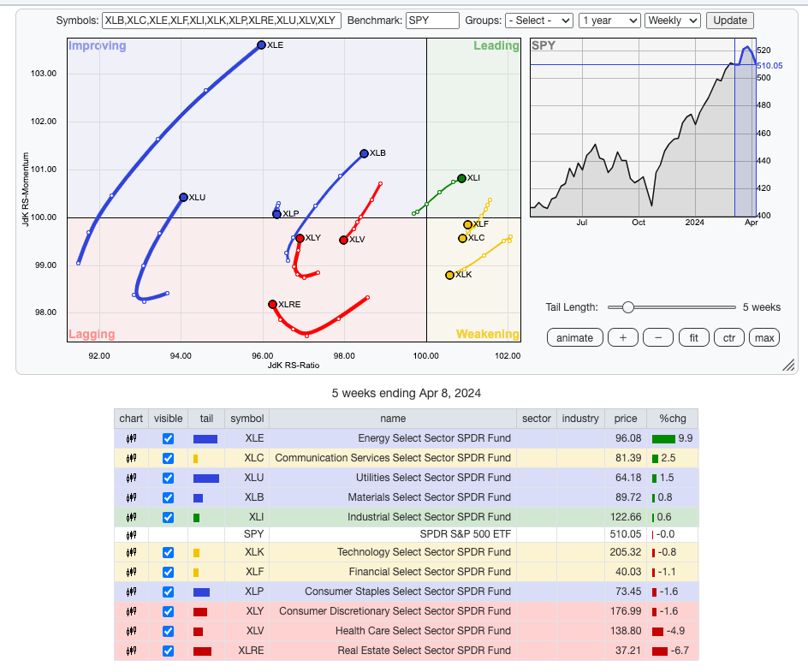The image size is (808, 672).
Task: Uncheck visibility for XLB
Action: (168, 497)
